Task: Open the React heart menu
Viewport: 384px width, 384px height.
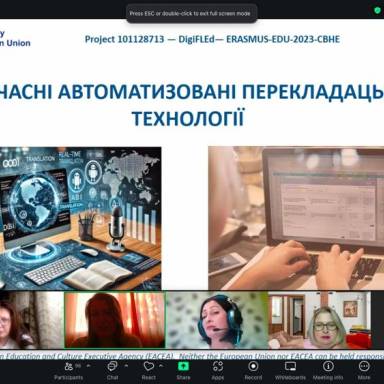Action: pyautogui.click(x=148, y=371)
